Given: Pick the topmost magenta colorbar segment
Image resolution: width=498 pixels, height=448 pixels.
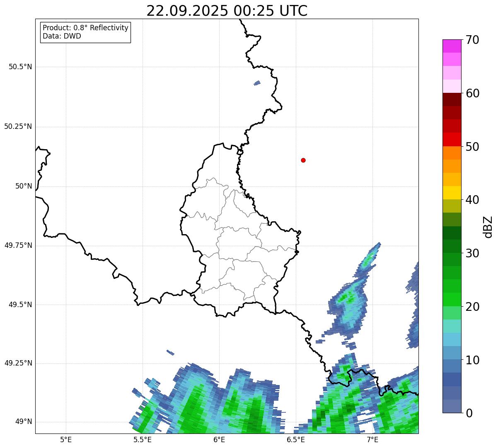Looking at the screenshot, I should 452,46.
